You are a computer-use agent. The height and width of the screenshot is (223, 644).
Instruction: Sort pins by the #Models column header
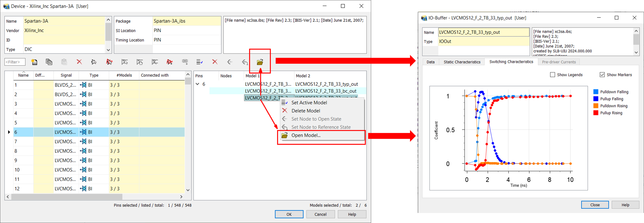pyautogui.click(x=124, y=75)
